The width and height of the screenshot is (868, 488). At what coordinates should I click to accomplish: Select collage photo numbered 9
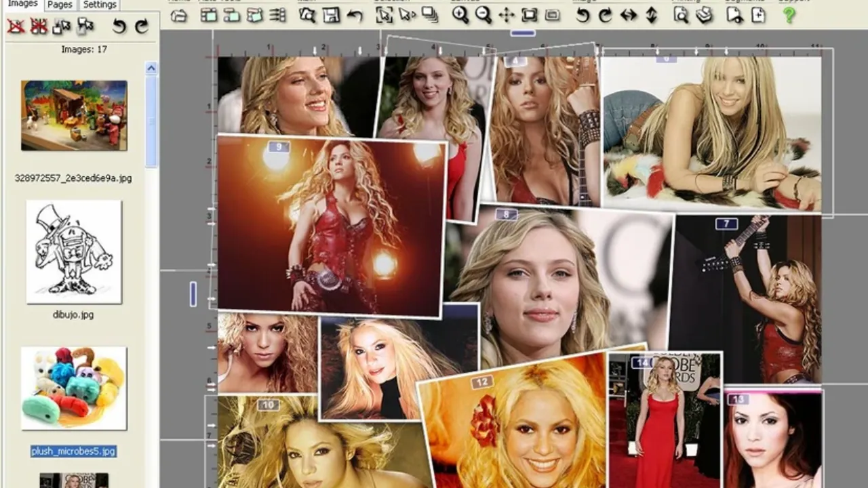tap(330, 226)
